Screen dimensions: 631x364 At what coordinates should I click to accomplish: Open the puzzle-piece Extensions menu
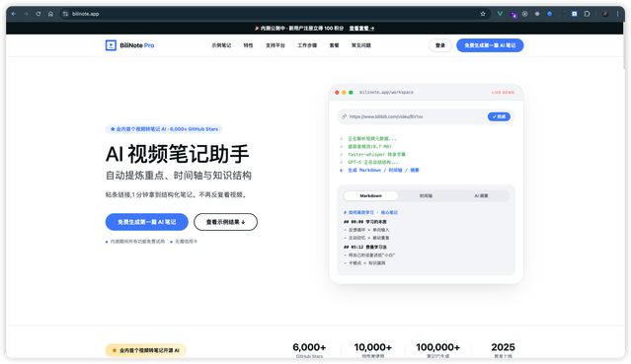(x=587, y=14)
